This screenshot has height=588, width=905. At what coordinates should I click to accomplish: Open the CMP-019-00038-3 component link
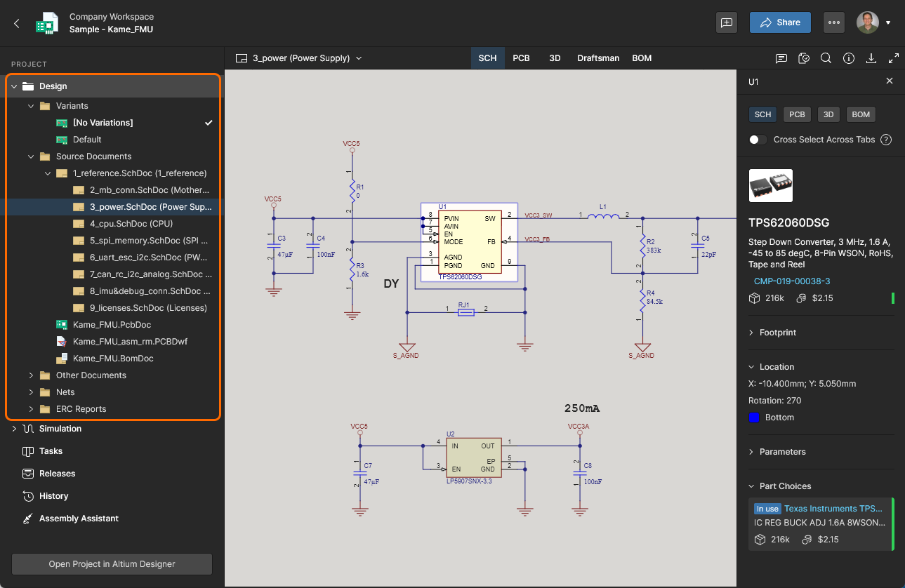pyautogui.click(x=792, y=281)
